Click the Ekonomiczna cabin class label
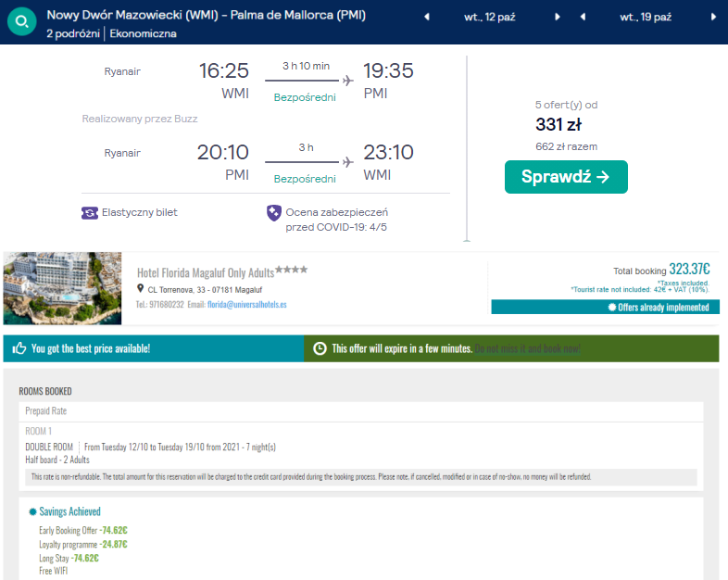Screen dimensions: 728x580 (143, 33)
